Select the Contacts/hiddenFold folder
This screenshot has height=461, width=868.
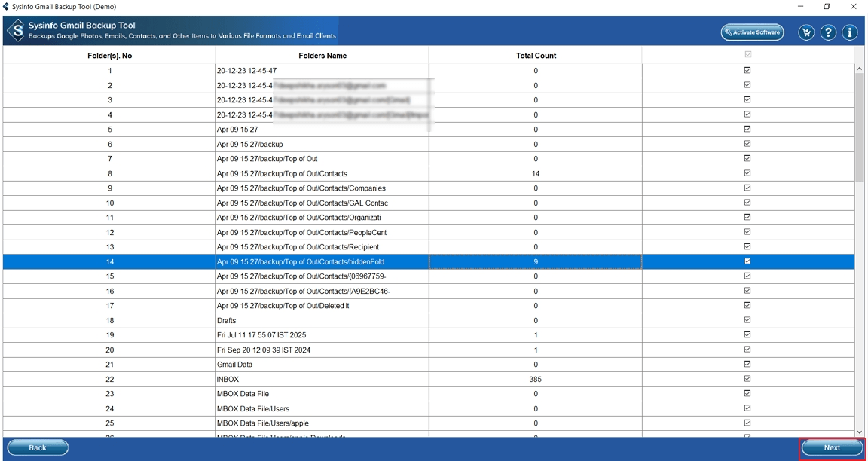tap(301, 261)
